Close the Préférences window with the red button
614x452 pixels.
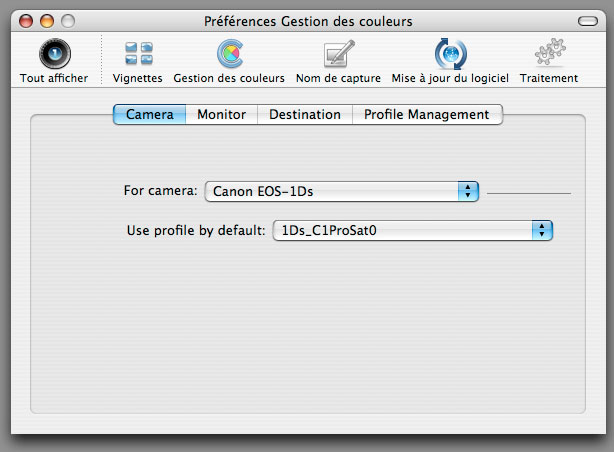click(26, 21)
